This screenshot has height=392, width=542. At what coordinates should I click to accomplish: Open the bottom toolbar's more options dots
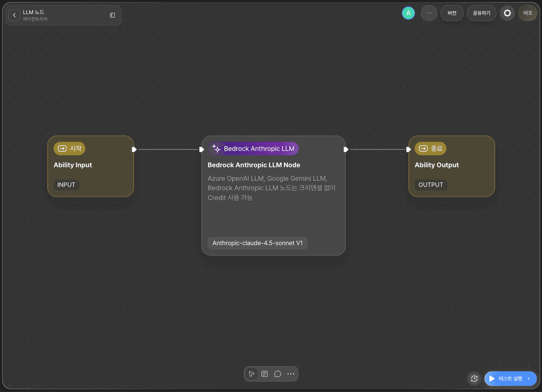point(291,374)
